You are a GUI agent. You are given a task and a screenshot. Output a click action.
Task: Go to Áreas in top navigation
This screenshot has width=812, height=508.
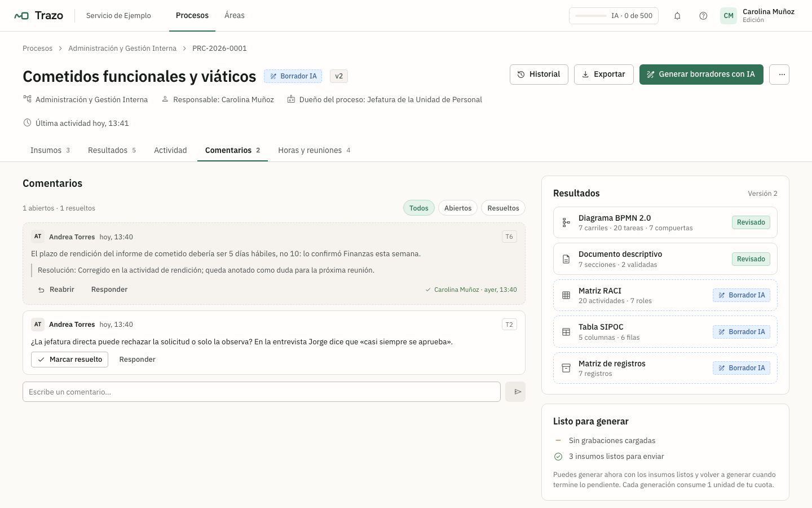tap(235, 15)
